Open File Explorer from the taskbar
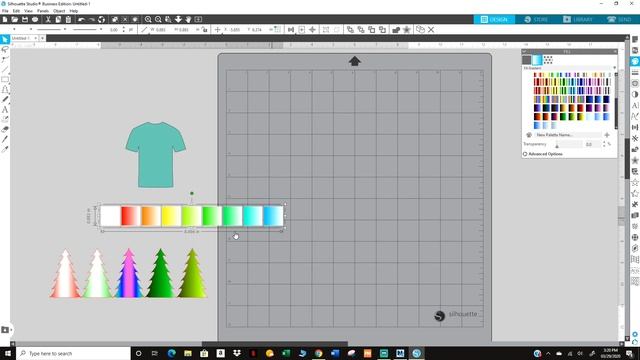 188,353
